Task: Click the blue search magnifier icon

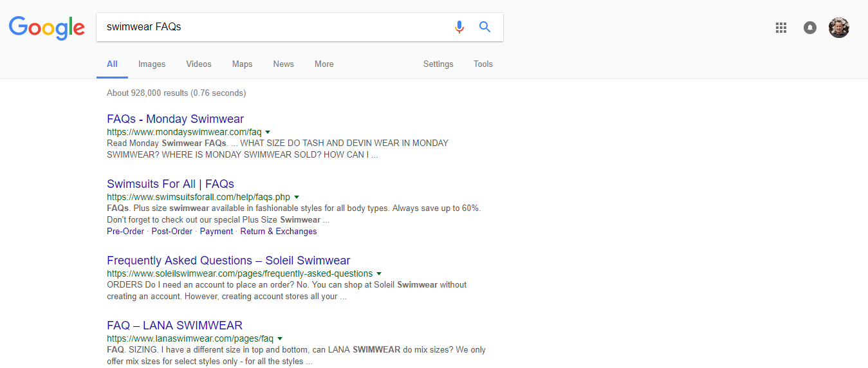Action: (485, 27)
